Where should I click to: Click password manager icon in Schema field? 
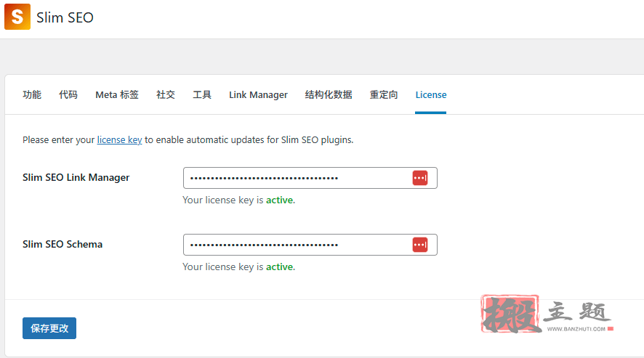pos(419,245)
